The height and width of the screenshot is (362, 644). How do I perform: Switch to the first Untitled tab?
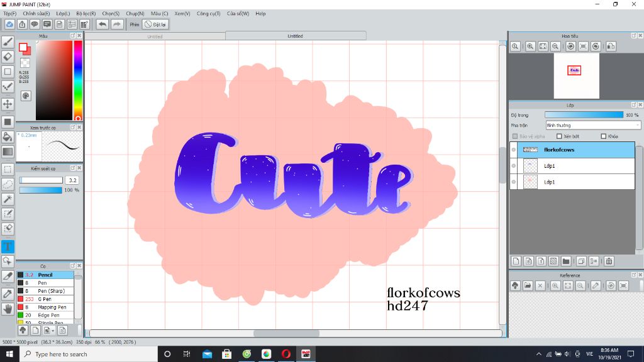(x=155, y=36)
